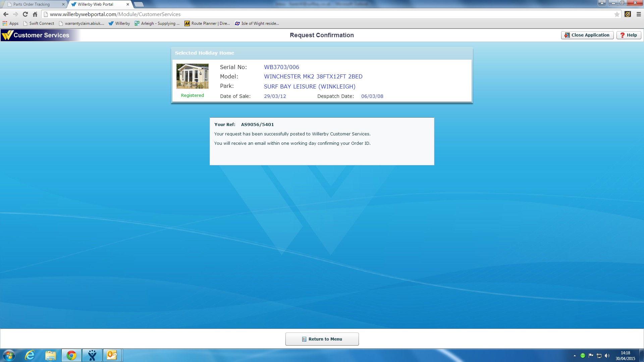
Task: Open the Chrome hamburger menu
Action: click(639, 14)
